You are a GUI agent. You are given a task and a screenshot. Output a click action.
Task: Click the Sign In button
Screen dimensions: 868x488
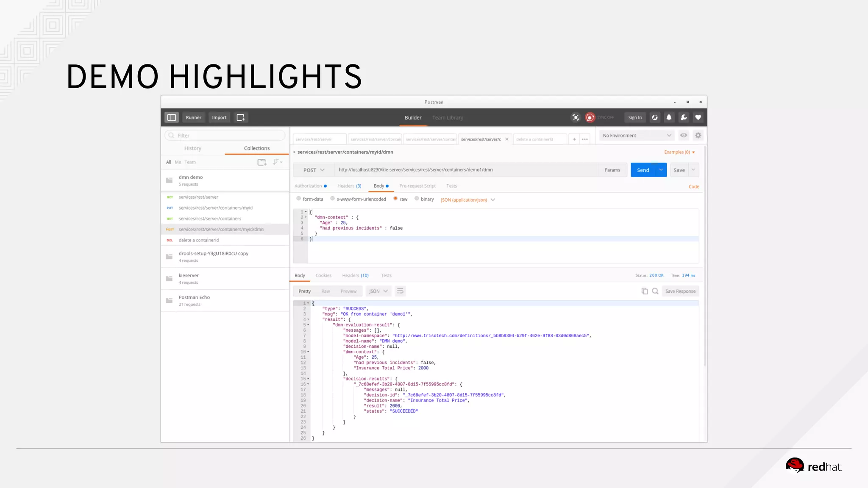click(635, 117)
